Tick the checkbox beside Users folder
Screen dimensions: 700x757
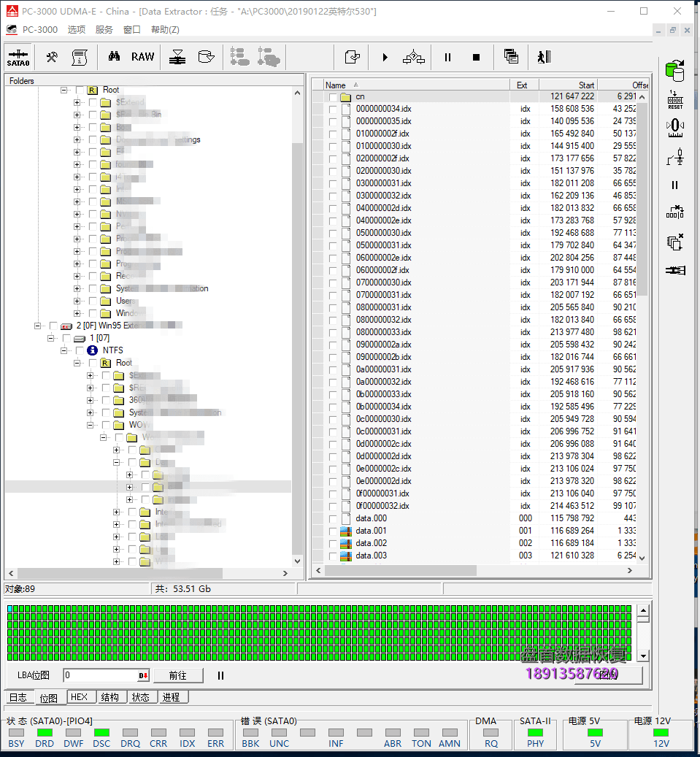pyautogui.click(x=93, y=301)
